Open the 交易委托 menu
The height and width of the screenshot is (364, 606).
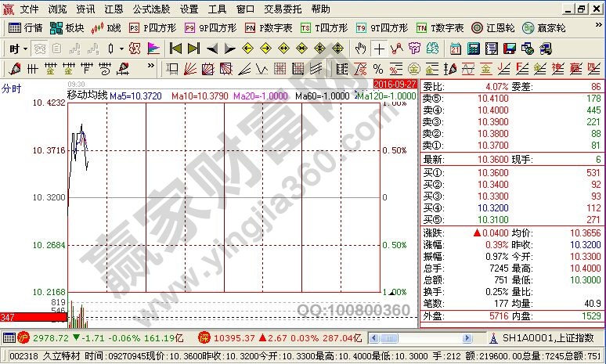point(280,9)
